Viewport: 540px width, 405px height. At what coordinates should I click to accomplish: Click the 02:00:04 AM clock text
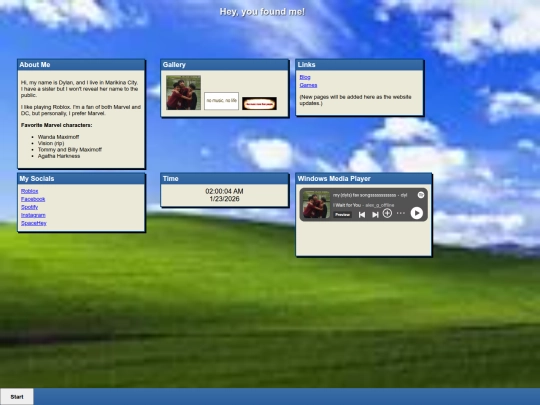click(x=224, y=191)
